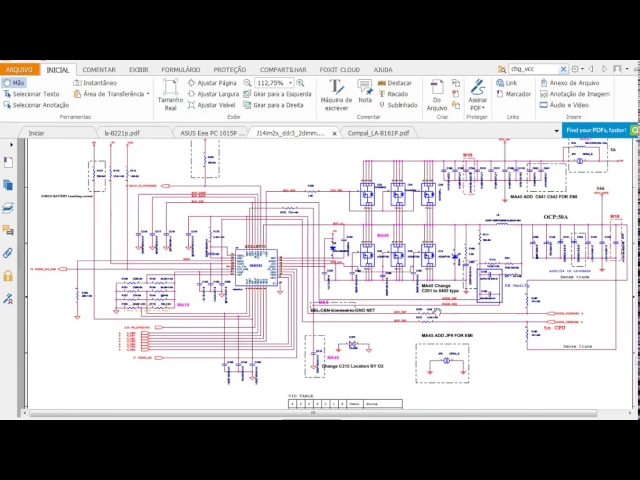Open the 112,75% zoom dropdown

click(290, 83)
